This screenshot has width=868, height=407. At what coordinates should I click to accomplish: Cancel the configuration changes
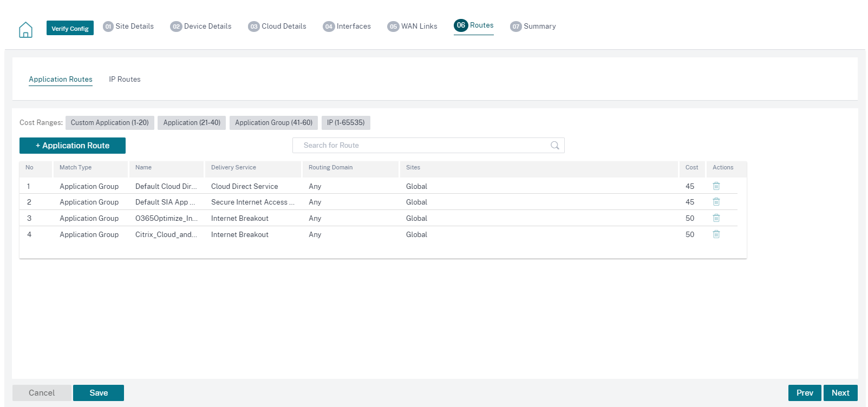click(42, 393)
